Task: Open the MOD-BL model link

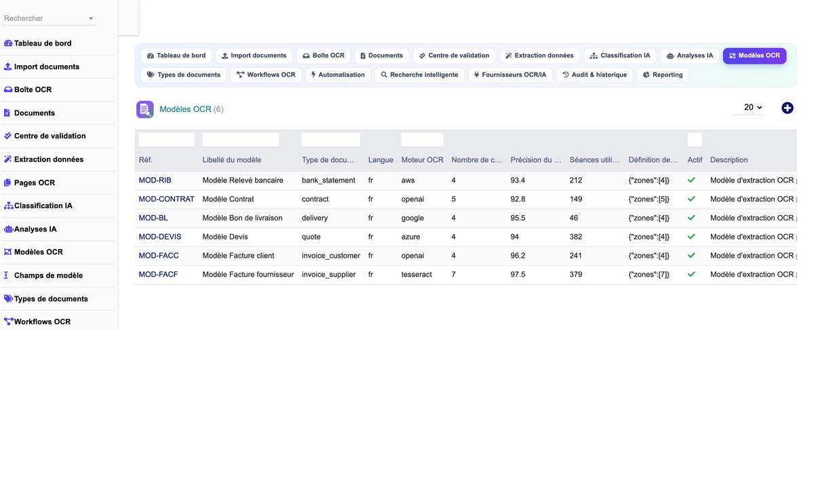Action: (153, 218)
